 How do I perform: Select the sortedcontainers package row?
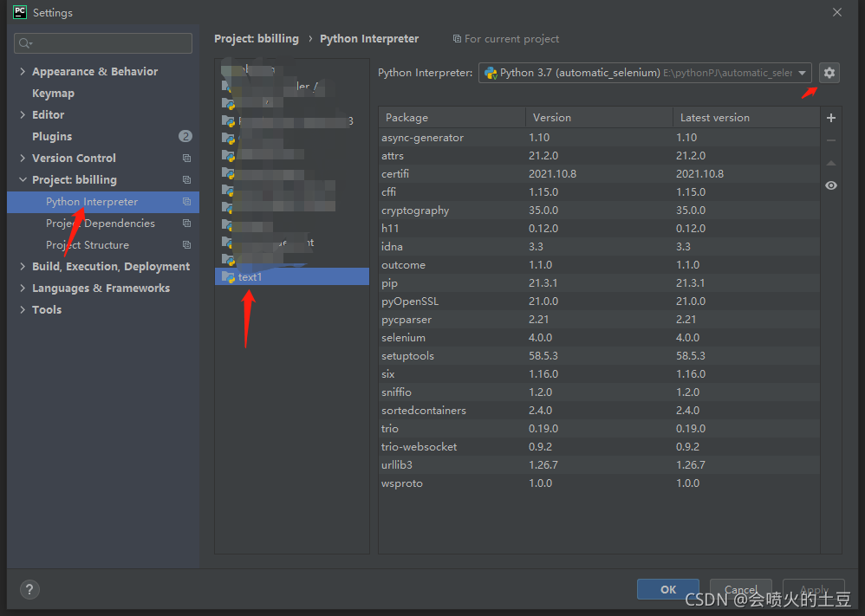(x=599, y=411)
